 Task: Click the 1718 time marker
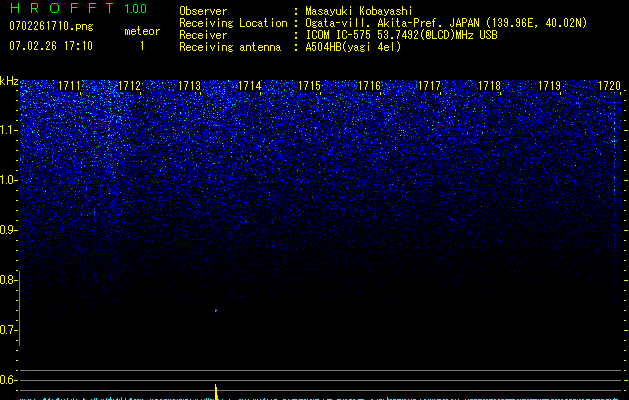point(490,86)
